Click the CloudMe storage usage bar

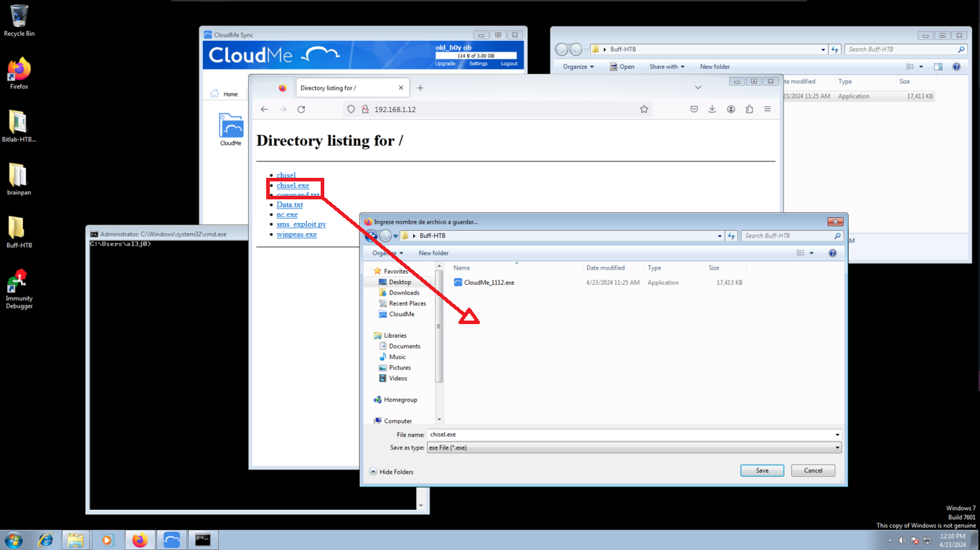tap(476, 55)
